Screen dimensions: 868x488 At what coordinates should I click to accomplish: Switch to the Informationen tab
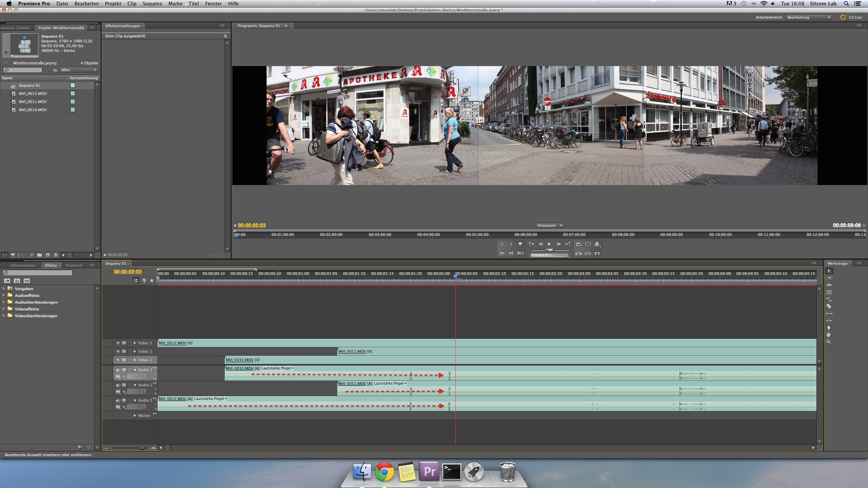click(x=23, y=265)
